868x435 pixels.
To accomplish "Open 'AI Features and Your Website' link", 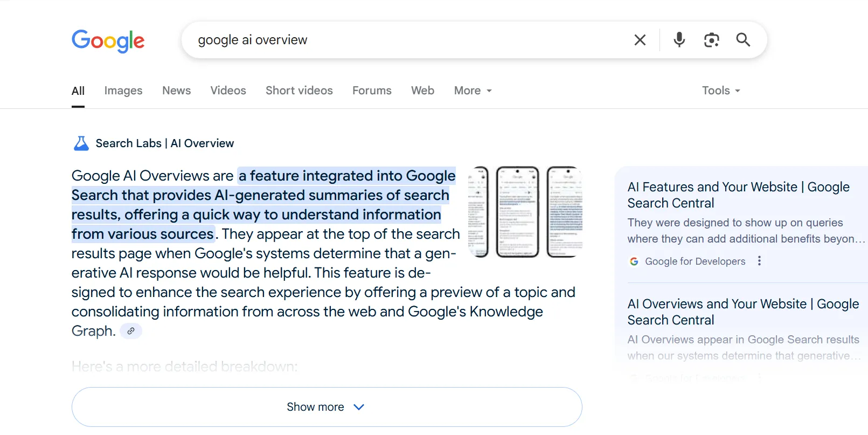I will [739, 195].
